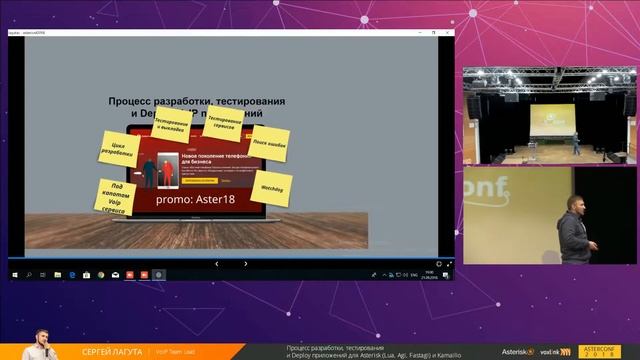Click the 'Watchdog' sticky note

coord(272,189)
